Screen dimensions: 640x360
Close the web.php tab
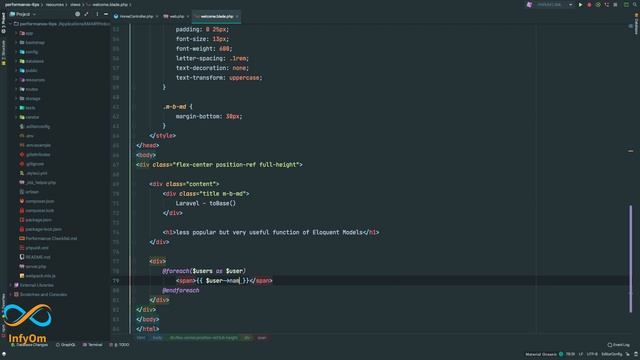tap(188, 16)
